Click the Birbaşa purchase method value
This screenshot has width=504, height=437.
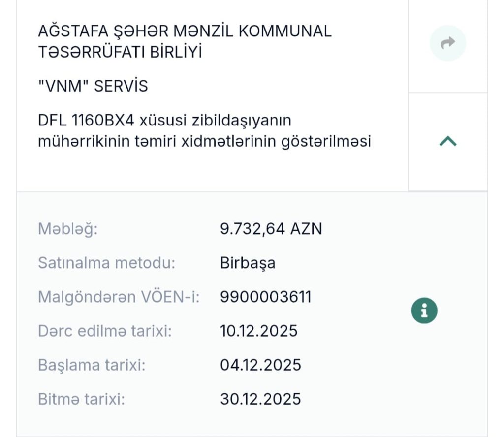pos(248,263)
